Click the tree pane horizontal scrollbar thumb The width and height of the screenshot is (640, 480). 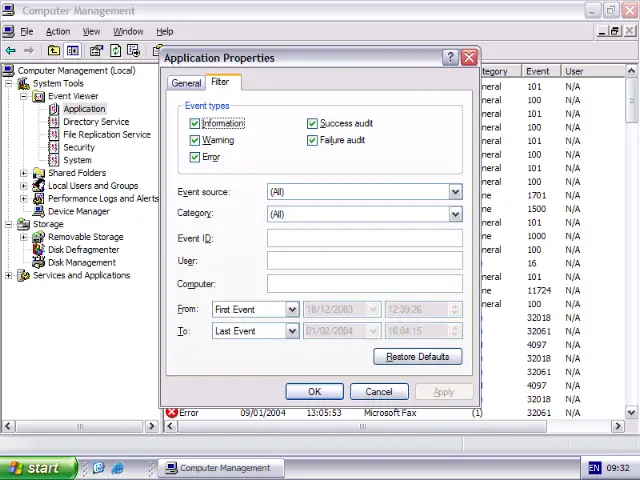click(80, 426)
